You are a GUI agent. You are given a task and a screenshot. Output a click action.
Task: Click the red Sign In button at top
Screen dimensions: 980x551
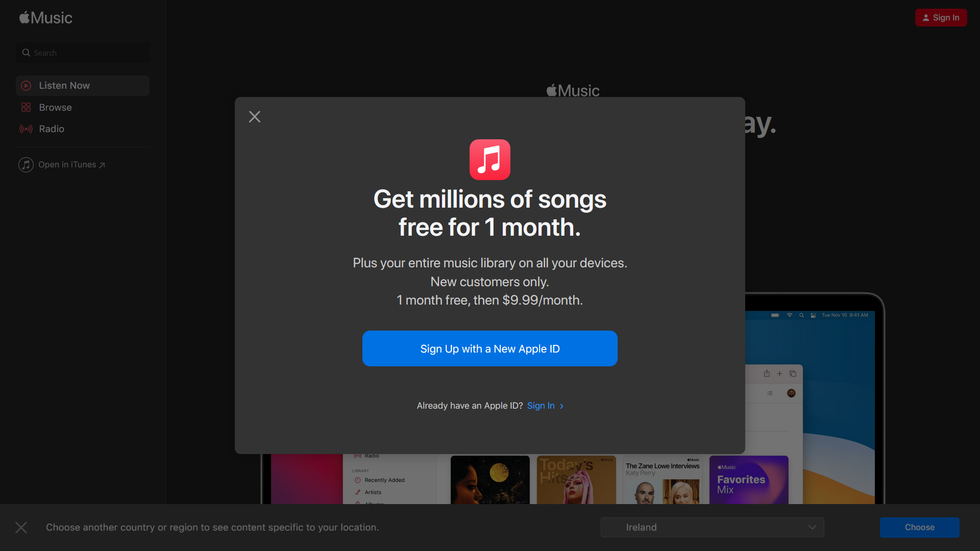[x=941, y=17]
